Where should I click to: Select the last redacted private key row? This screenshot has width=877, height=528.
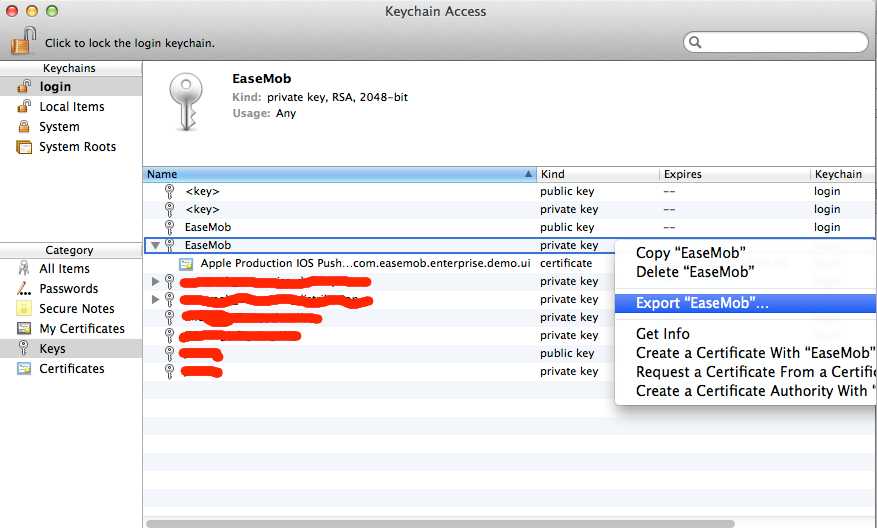coord(379,371)
